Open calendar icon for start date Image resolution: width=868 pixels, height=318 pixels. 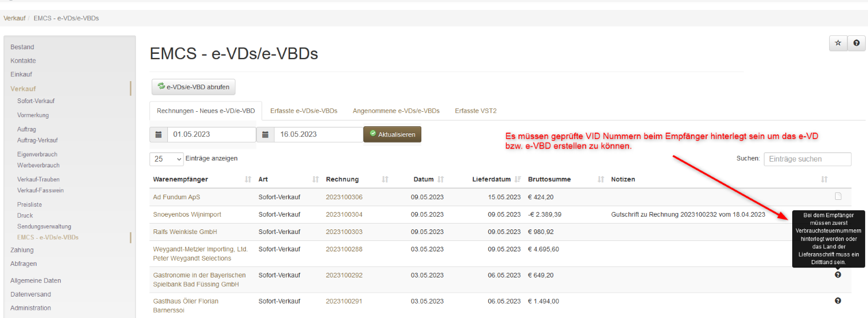[x=159, y=134]
